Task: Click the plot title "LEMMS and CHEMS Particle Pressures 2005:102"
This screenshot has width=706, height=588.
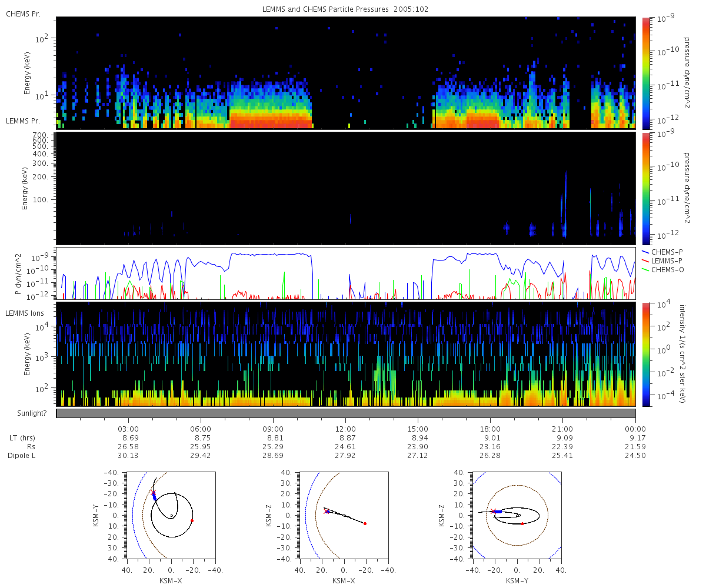Action: click(x=347, y=9)
